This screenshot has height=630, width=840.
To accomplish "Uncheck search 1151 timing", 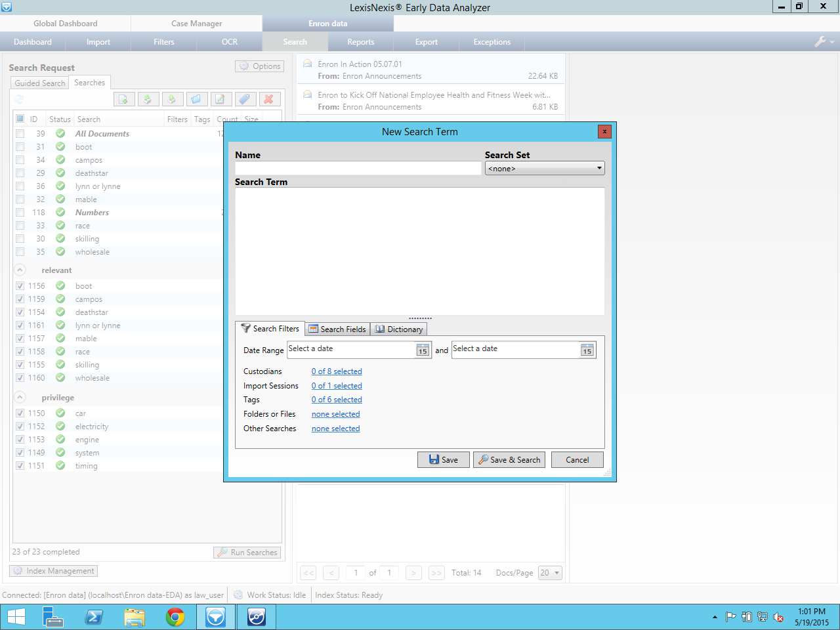I will (x=20, y=466).
